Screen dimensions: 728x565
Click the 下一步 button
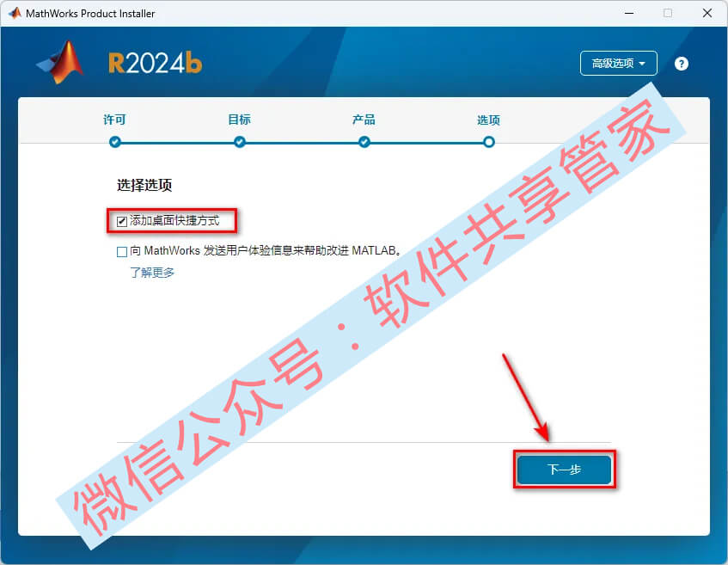[x=564, y=470]
